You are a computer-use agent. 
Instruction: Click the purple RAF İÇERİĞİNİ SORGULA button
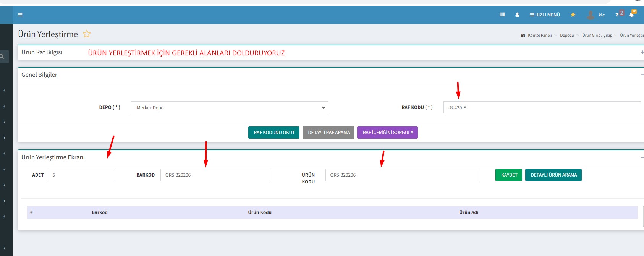[387, 133]
